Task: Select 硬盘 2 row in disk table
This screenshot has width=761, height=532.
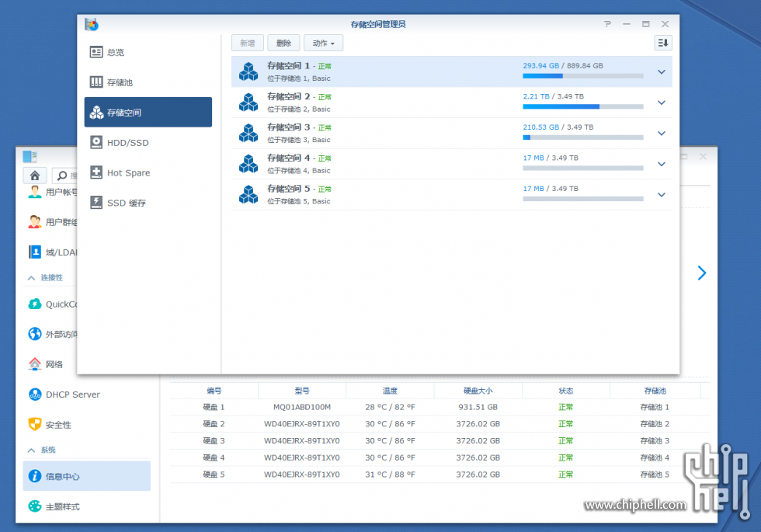Action: tap(440, 424)
